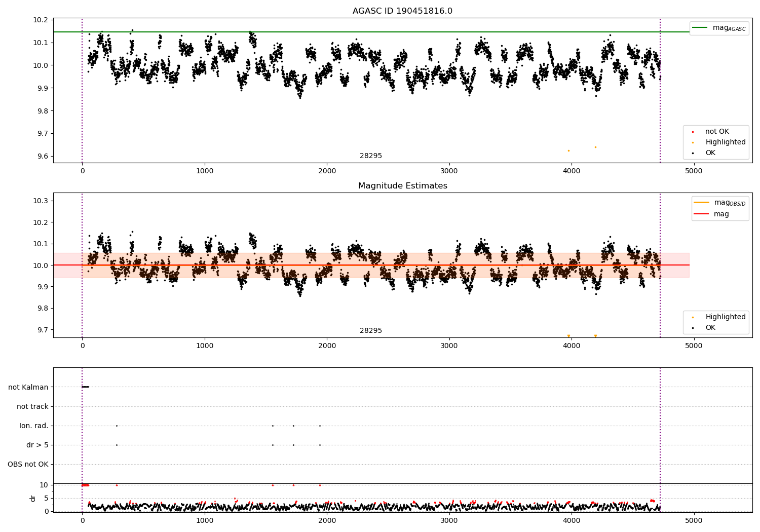Image resolution: width=760 pixels, height=532 pixels.
Task: Click the "3000" x-tick under the bottom plot
Action: (449, 520)
